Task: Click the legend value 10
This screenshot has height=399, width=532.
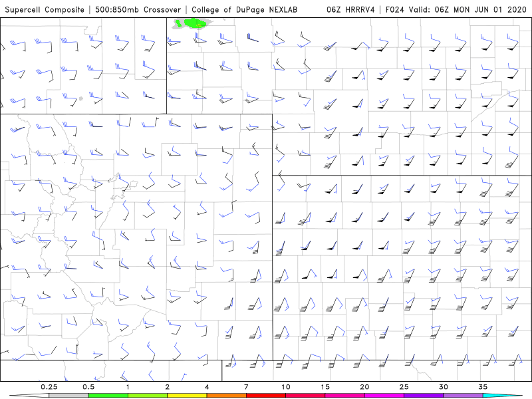Action: point(286,387)
